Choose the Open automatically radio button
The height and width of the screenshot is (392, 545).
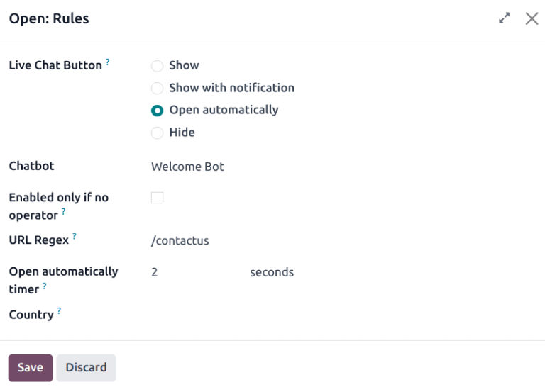[x=158, y=111]
